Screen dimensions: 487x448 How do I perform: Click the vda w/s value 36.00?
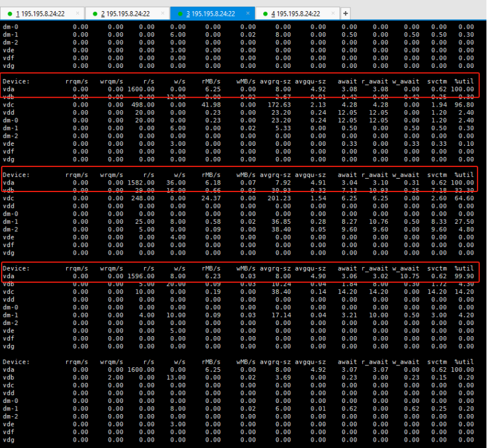(x=176, y=183)
